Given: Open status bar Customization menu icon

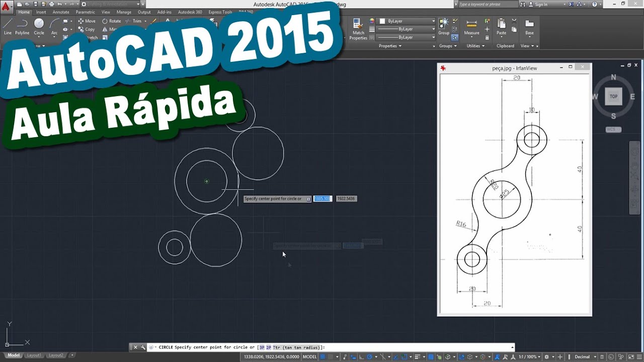Looking at the screenshot, I should (x=640, y=357).
